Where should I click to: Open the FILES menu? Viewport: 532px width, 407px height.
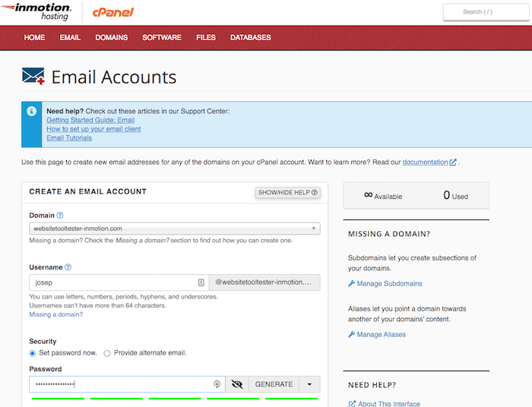point(206,37)
